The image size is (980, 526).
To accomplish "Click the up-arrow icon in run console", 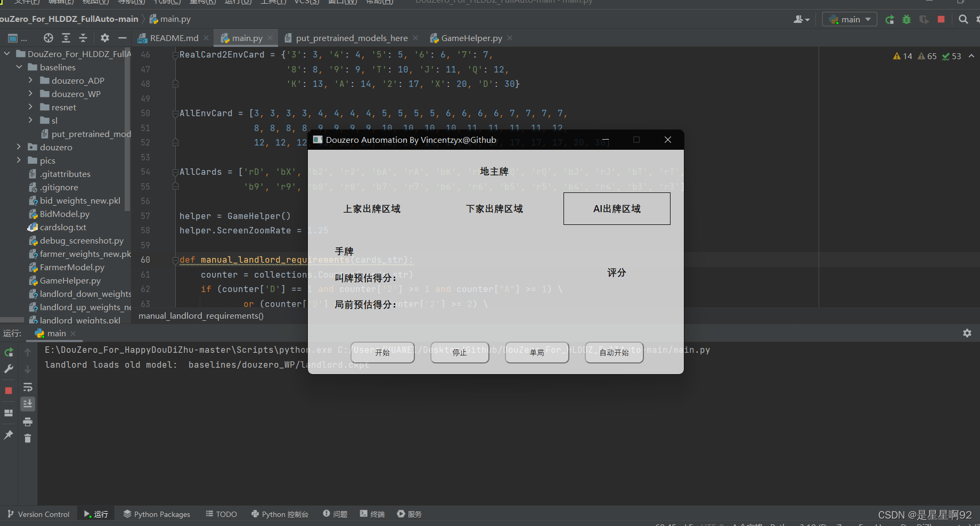I will [28, 352].
